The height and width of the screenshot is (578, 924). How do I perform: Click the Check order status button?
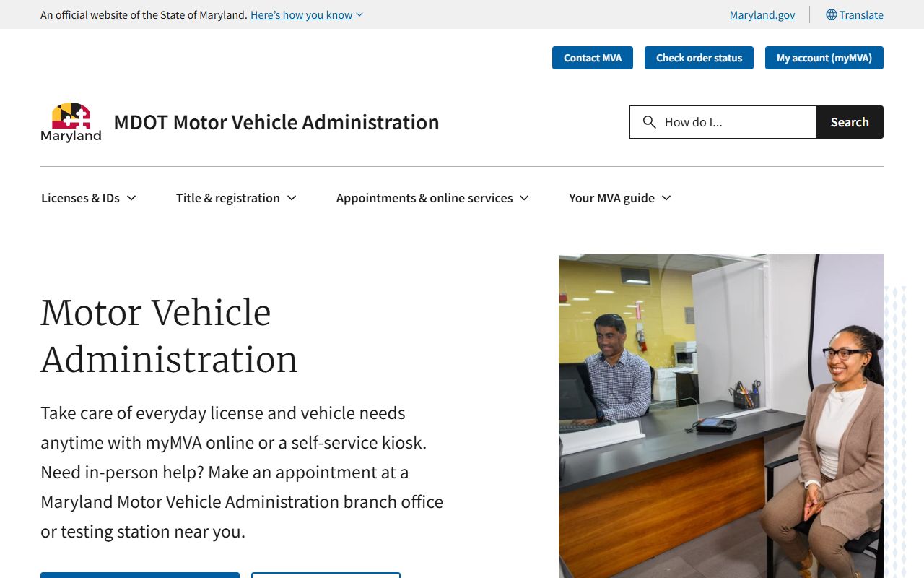(699, 58)
